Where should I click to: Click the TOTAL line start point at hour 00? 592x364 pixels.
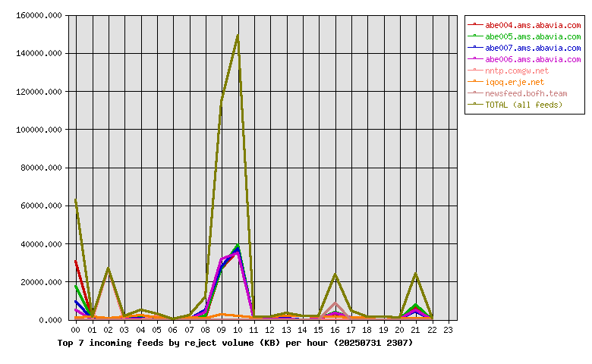tap(76, 200)
